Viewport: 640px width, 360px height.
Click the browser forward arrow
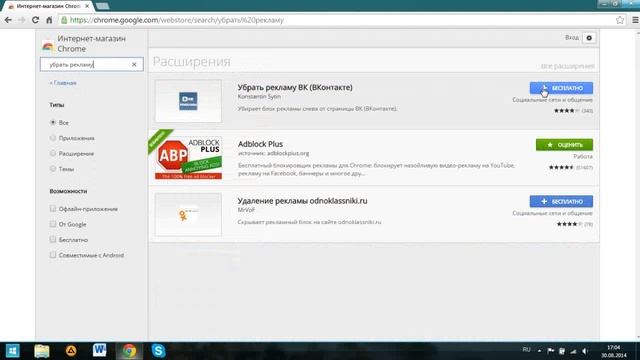coord(22,20)
